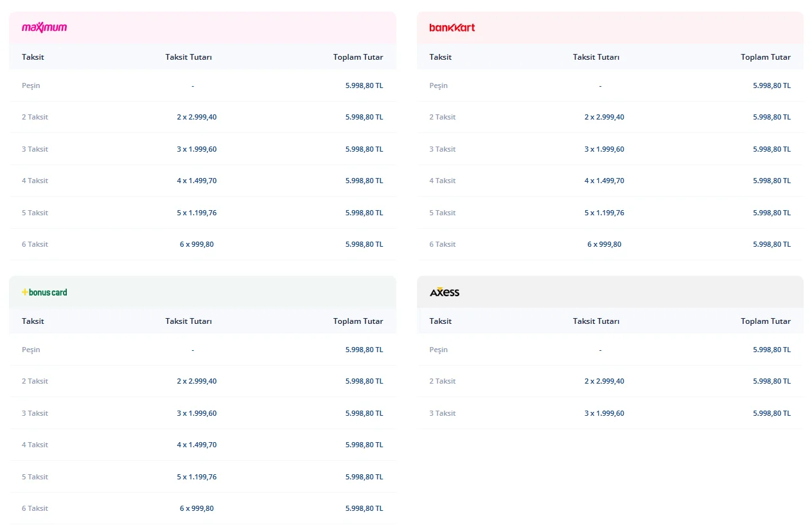This screenshot has width=812, height=525.
Task: Click Toplam Tutar header in Bankkart table
Action: 765,57
